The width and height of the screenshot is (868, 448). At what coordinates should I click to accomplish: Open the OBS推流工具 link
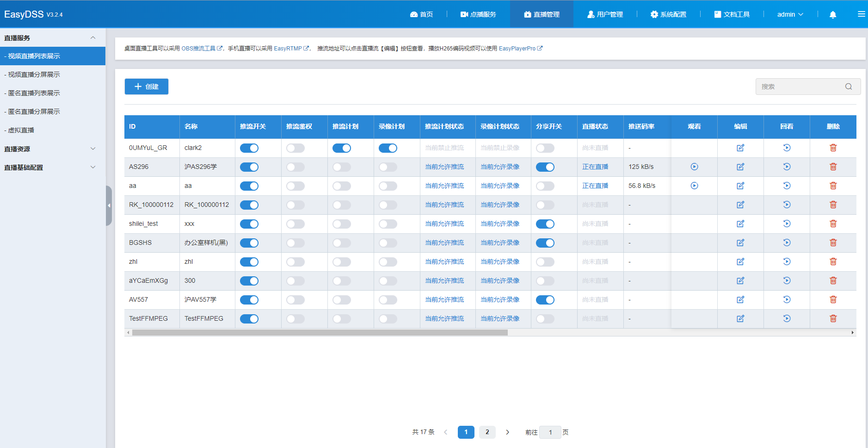[x=202, y=48]
